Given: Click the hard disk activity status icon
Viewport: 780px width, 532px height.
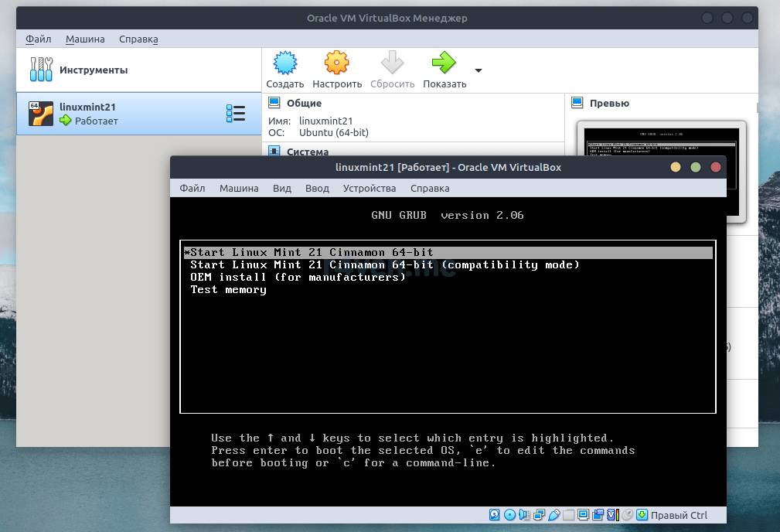Looking at the screenshot, I should 495,515.
